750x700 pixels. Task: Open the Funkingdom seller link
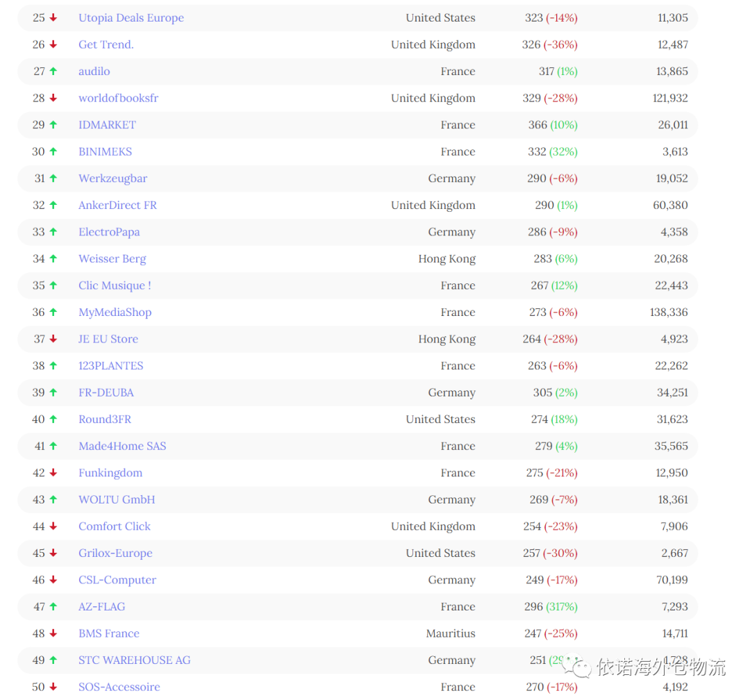tap(110, 473)
